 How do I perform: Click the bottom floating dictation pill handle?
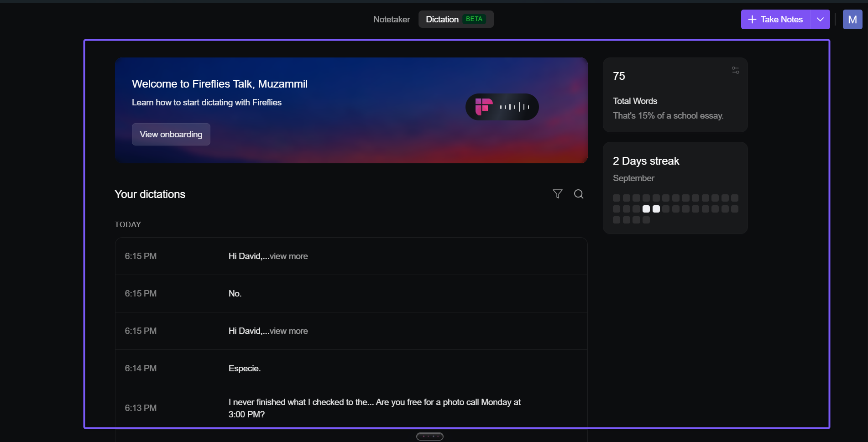coord(429,437)
